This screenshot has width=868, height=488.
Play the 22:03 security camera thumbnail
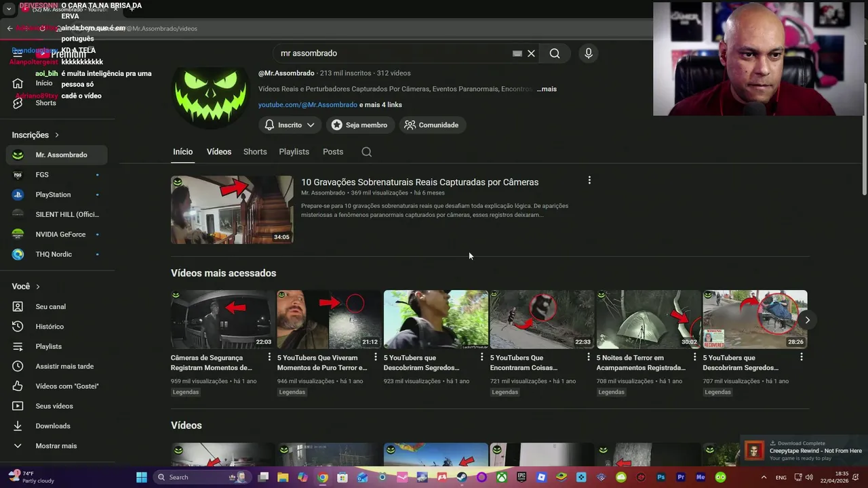pyautogui.click(x=222, y=319)
